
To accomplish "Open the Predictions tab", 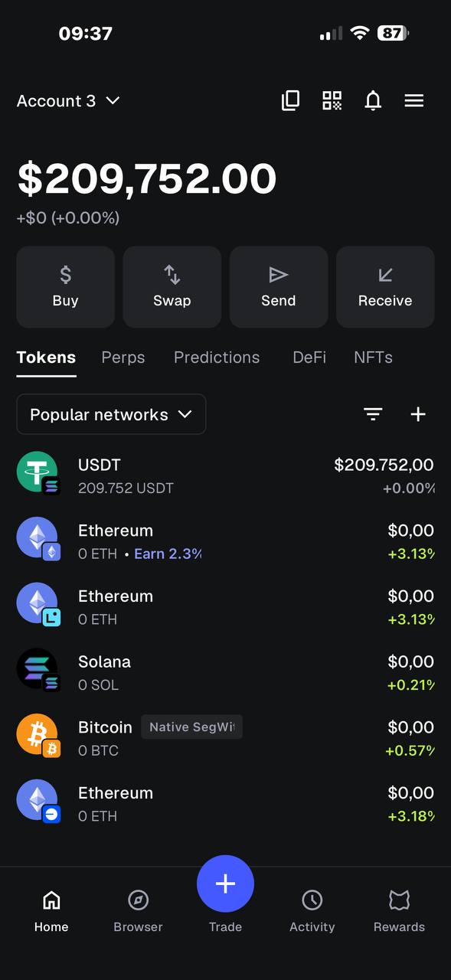I will coord(217,358).
